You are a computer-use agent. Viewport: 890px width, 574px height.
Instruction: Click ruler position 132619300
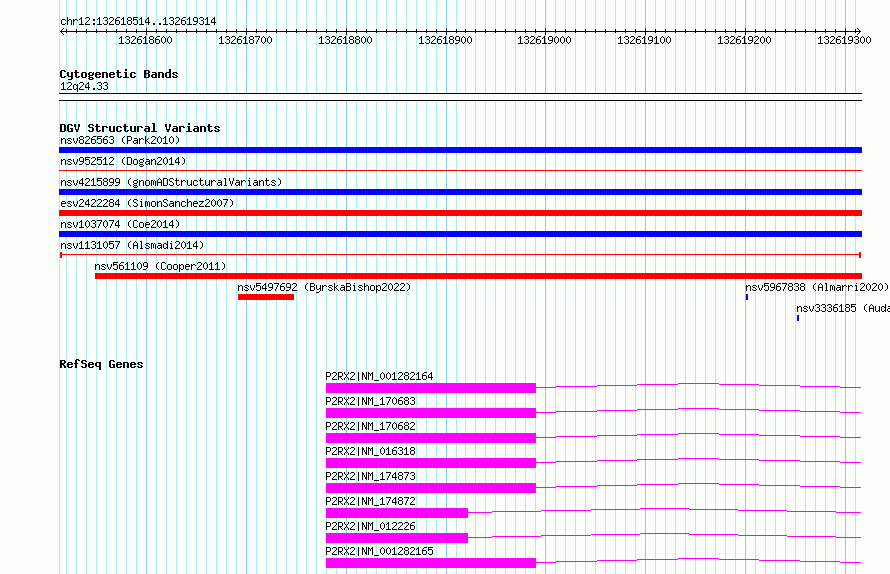point(844,40)
